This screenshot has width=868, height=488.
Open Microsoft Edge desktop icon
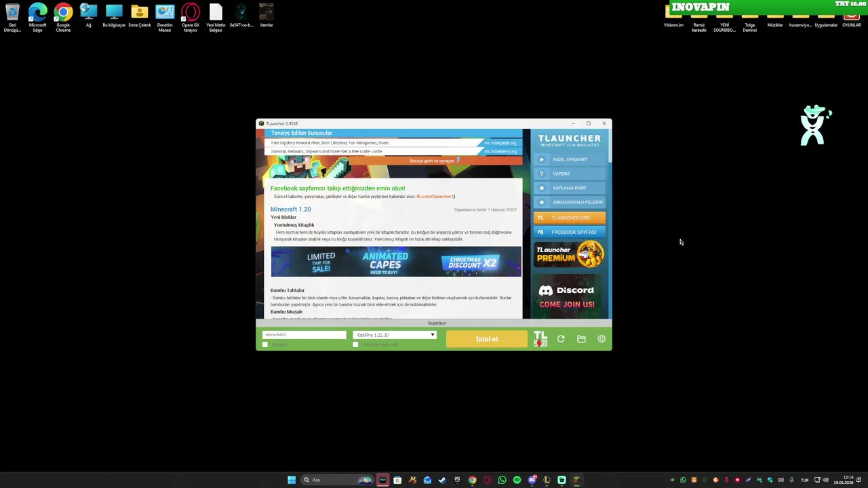38,18
